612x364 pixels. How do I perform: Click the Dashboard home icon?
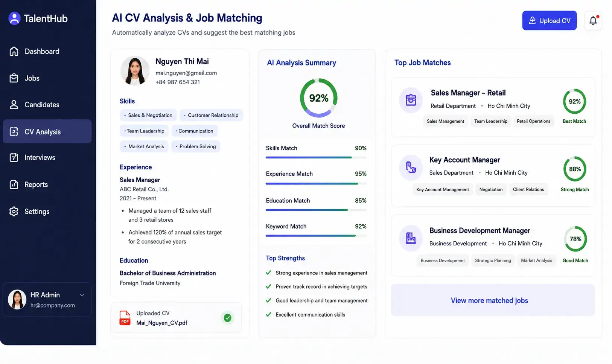coord(14,51)
